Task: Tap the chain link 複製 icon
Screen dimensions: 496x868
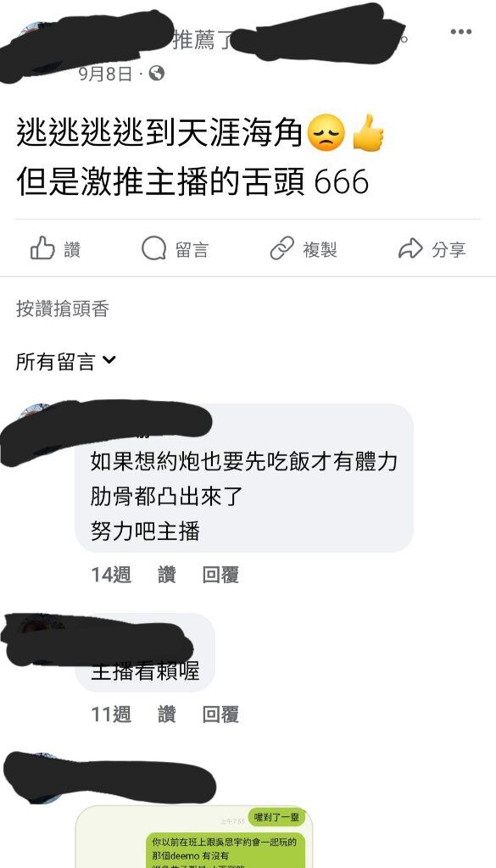Action: pos(281,249)
